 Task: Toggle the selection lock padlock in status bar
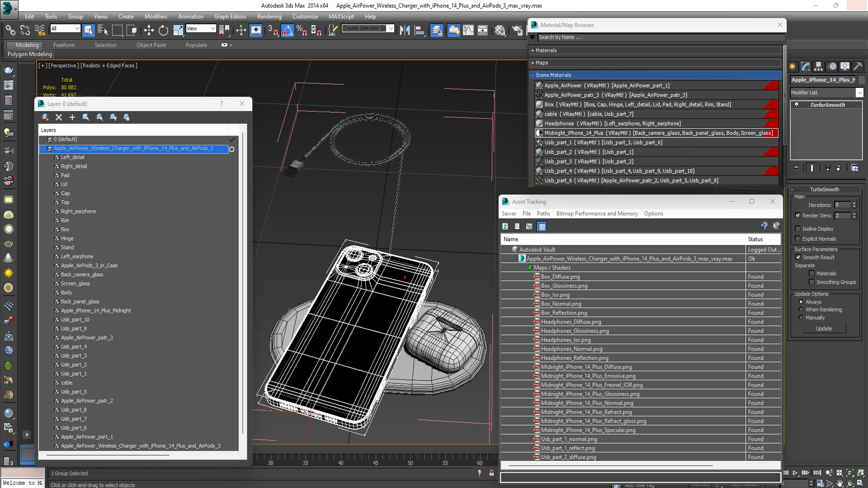tap(491, 473)
